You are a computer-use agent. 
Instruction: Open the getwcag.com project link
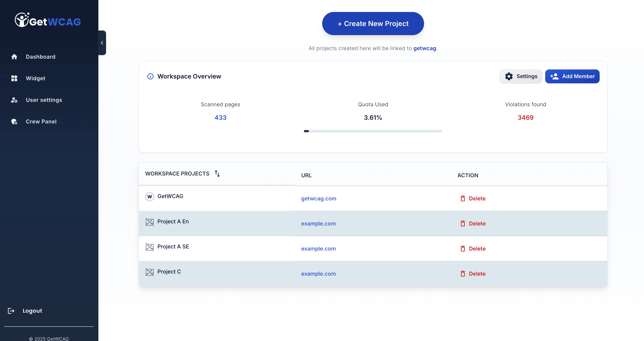click(x=319, y=198)
